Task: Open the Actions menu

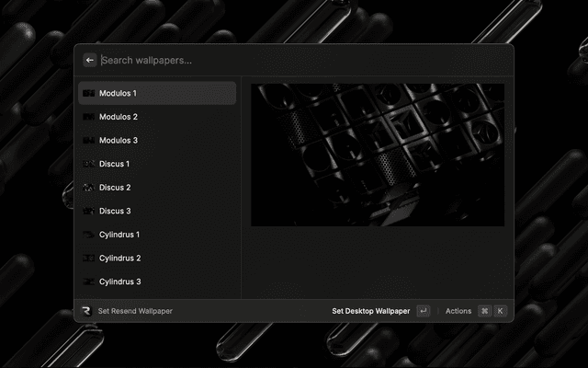Action: [458, 311]
